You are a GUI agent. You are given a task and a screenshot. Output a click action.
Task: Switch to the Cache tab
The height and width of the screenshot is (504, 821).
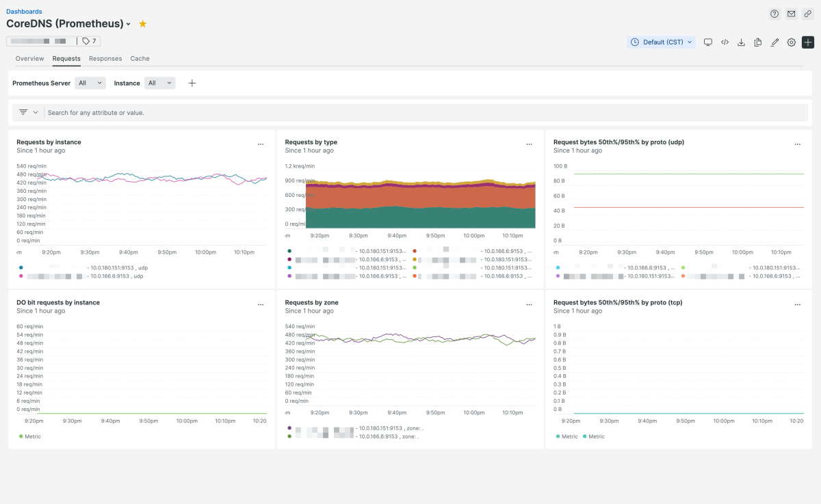(140, 59)
